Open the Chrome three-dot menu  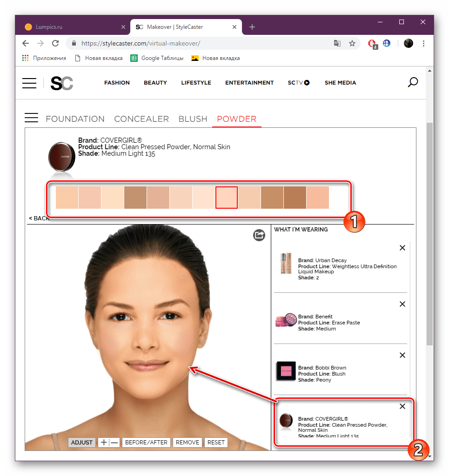click(x=423, y=43)
